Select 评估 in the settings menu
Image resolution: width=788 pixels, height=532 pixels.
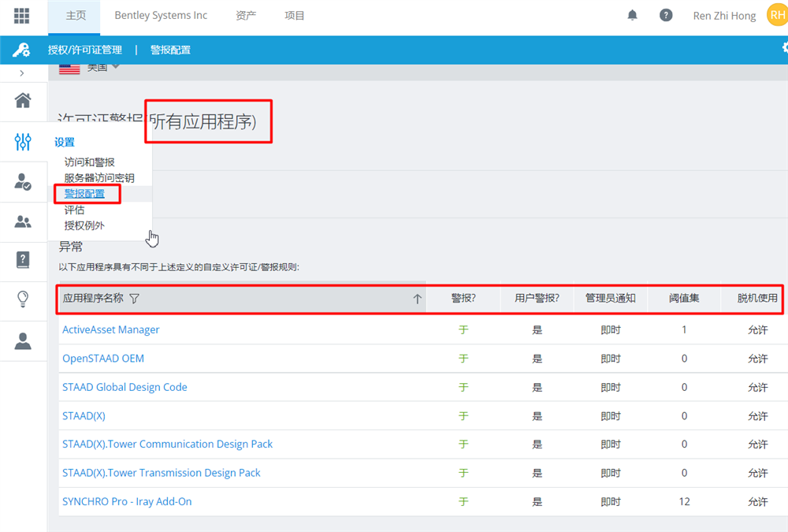pos(74,210)
